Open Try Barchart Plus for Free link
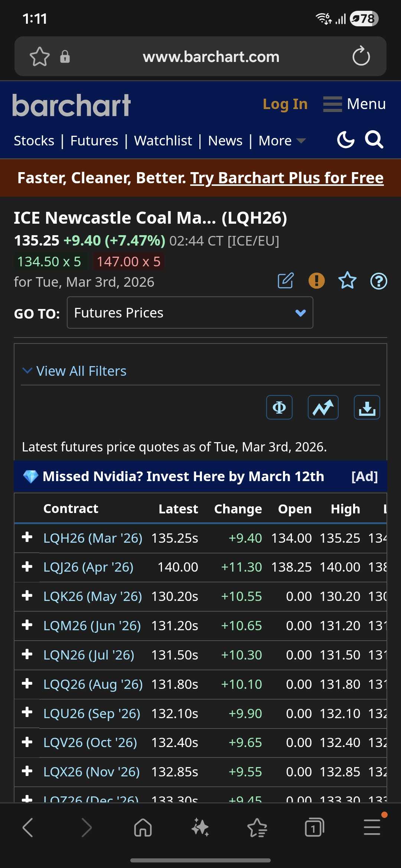 tap(287, 178)
